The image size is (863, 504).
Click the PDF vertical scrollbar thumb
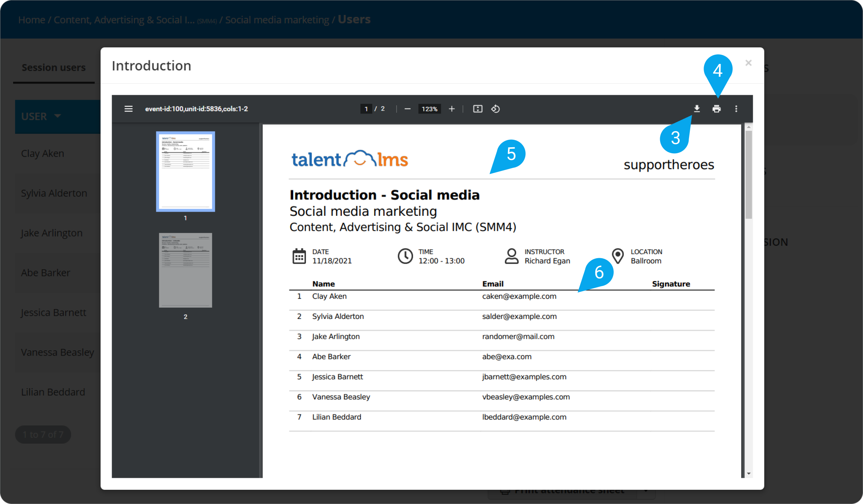pos(749,174)
